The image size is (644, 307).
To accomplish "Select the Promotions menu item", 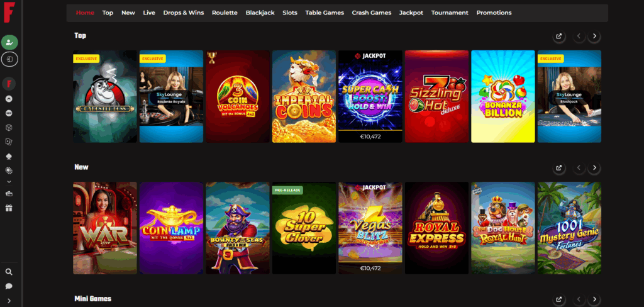I will [x=494, y=13].
